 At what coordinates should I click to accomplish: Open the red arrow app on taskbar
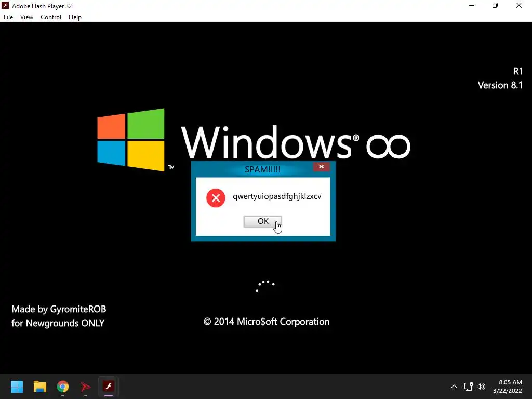(86, 387)
